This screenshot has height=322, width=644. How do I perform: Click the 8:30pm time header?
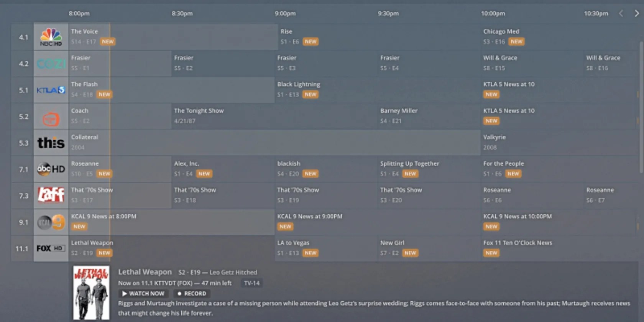pyautogui.click(x=182, y=13)
